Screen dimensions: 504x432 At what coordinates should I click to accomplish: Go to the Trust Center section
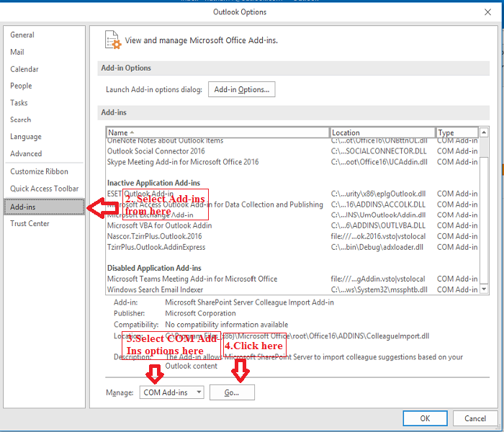tap(30, 223)
